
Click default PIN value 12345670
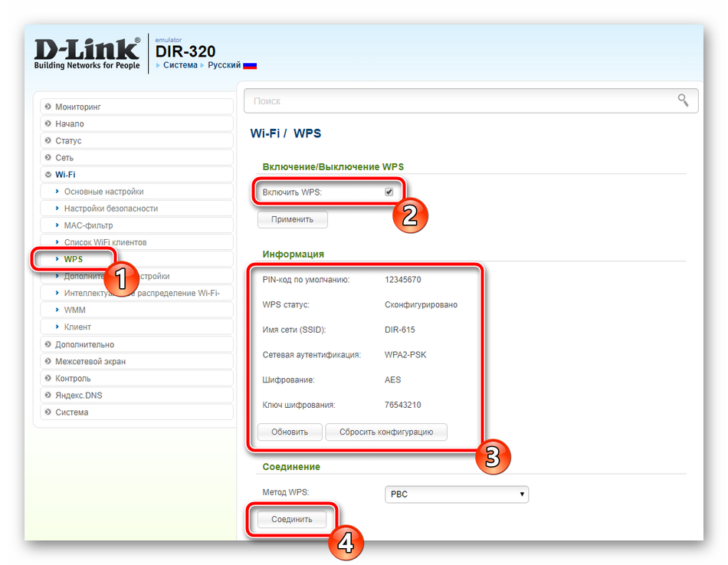coord(403,280)
